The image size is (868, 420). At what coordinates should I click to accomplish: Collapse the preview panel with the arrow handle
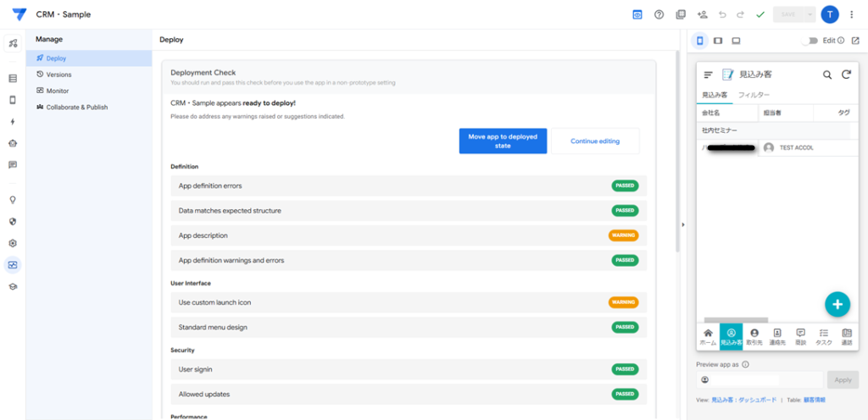pyautogui.click(x=683, y=224)
